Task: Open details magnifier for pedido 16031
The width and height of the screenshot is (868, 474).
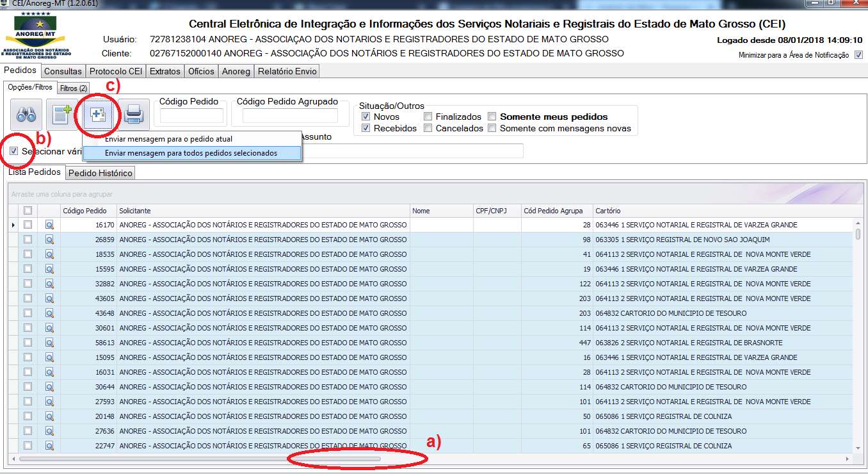Action: click(x=49, y=372)
